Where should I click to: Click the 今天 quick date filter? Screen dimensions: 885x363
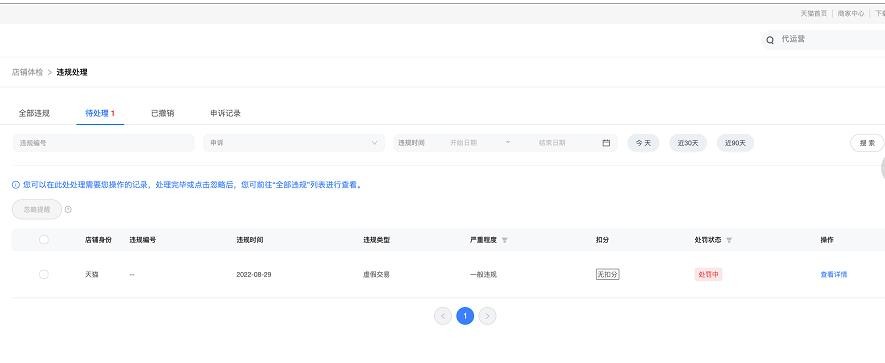[x=643, y=143]
